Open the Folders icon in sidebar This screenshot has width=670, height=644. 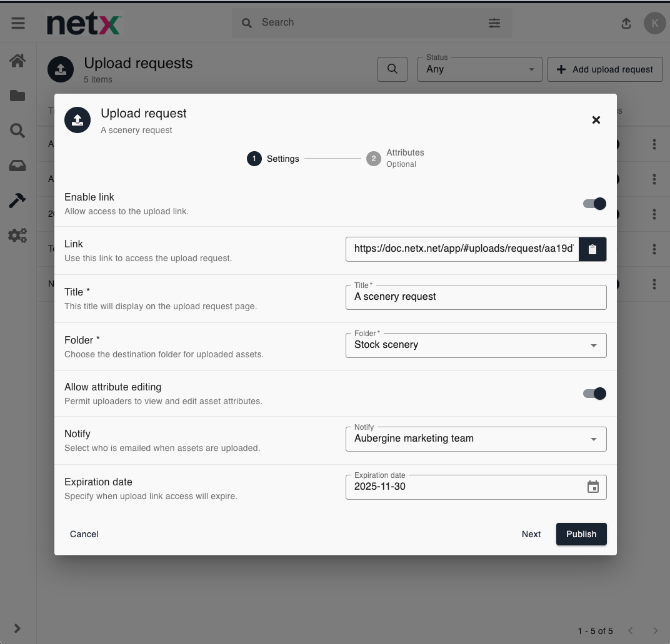[x=17, y=96]
